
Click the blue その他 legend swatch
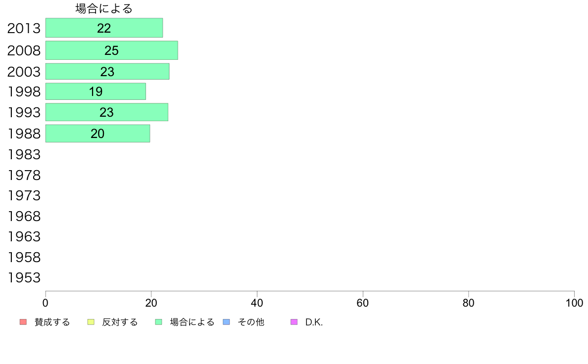[227, 322]
